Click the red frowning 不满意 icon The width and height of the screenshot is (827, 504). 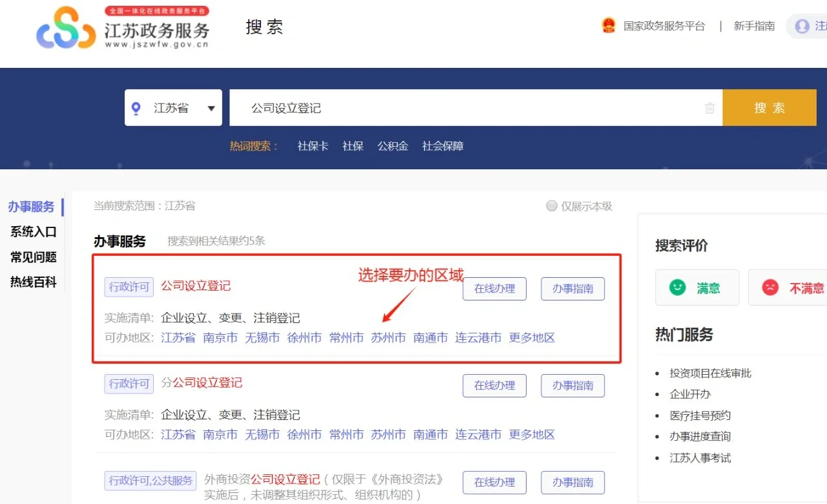point(770,288)
